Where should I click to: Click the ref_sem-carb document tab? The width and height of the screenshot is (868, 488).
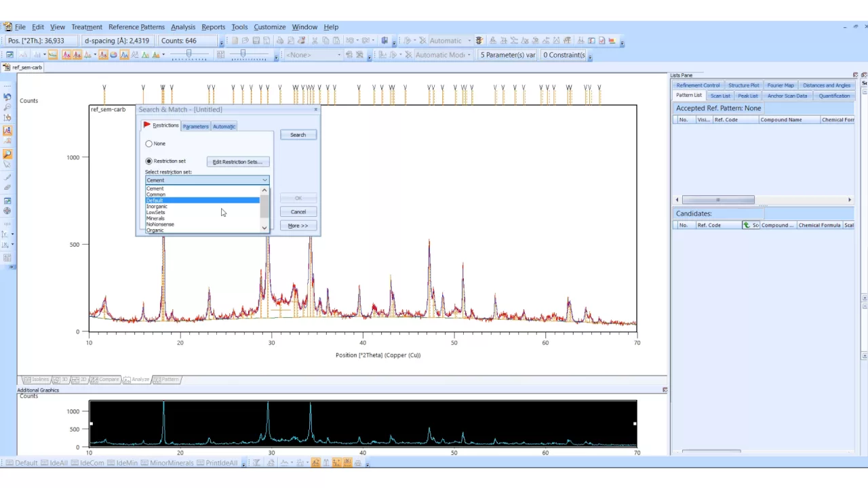pos(23,68)
